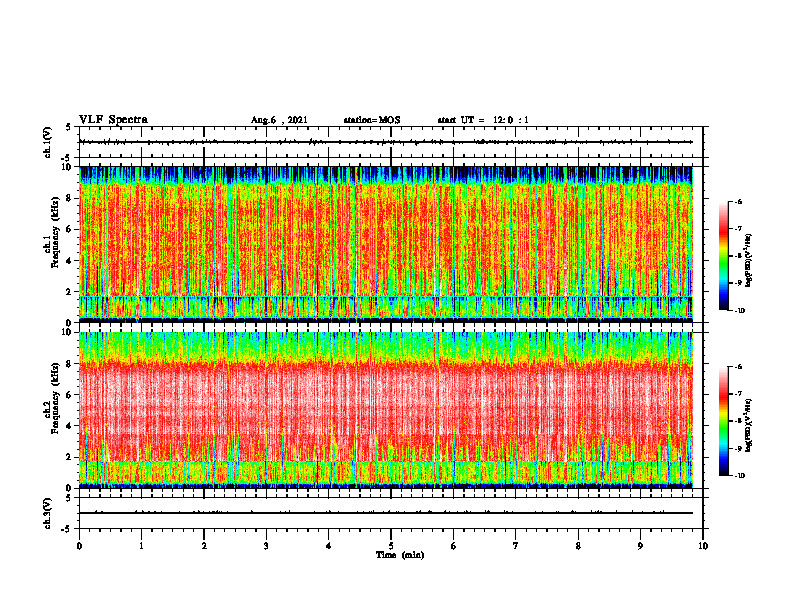This screenshot has height=612, width=792.
Task: Click the "-10" label on ch.2 color bar
Action: [x=739, y=476]
